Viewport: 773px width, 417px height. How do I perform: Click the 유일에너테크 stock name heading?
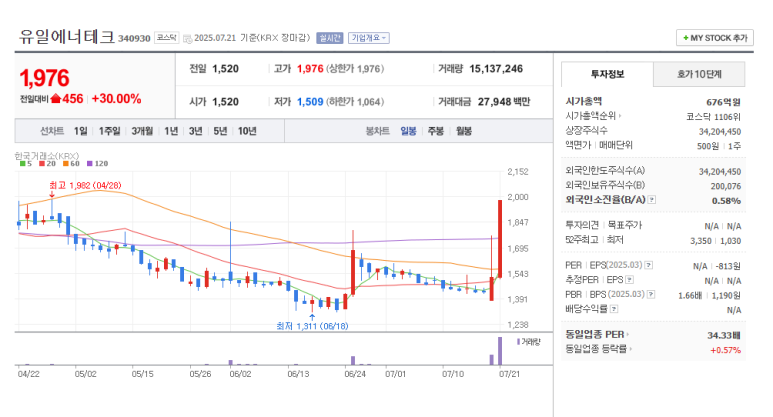pos(67,36)
